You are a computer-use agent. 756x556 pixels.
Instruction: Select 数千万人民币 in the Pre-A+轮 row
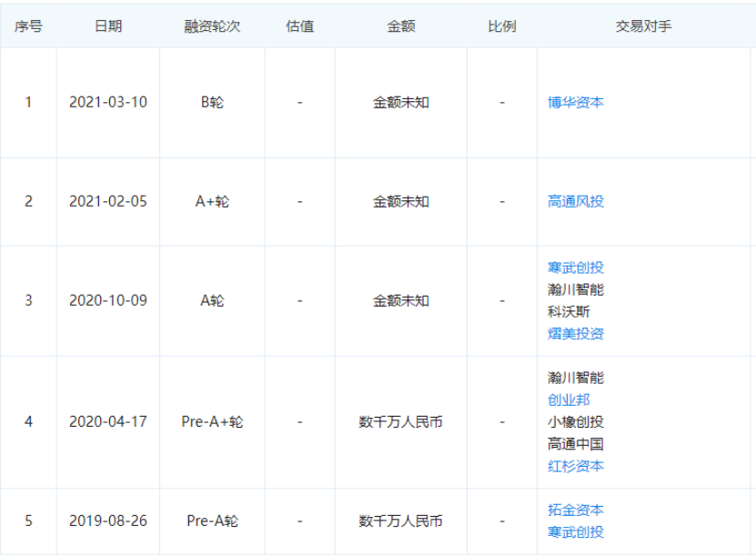tap(400, 422)
